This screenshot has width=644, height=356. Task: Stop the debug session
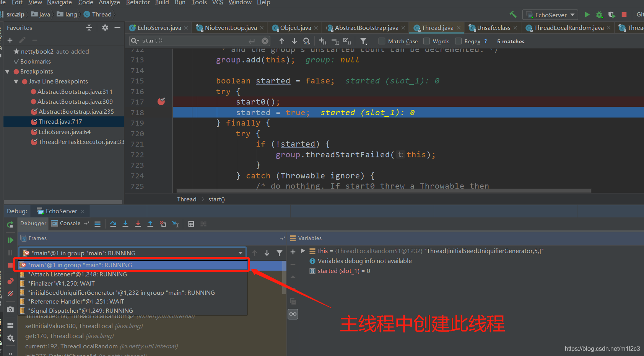click(x=10, y=265)
